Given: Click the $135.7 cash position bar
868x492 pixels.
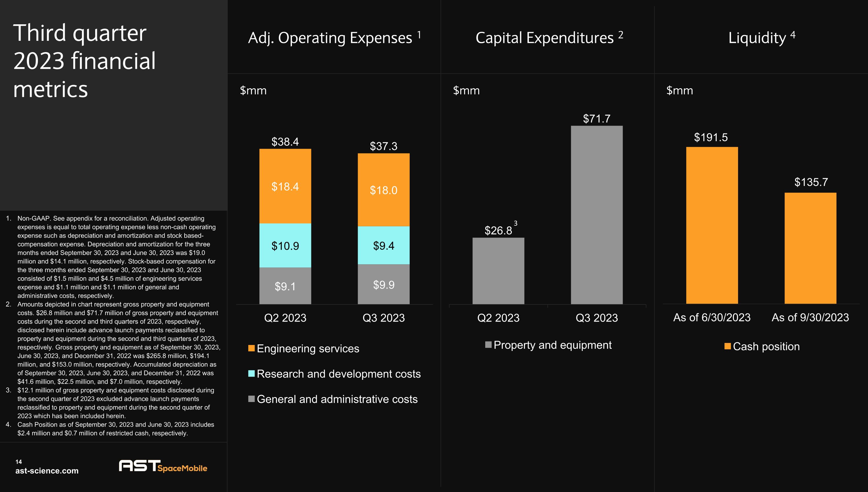Looking at the screenshot, I should coord(810,248).
